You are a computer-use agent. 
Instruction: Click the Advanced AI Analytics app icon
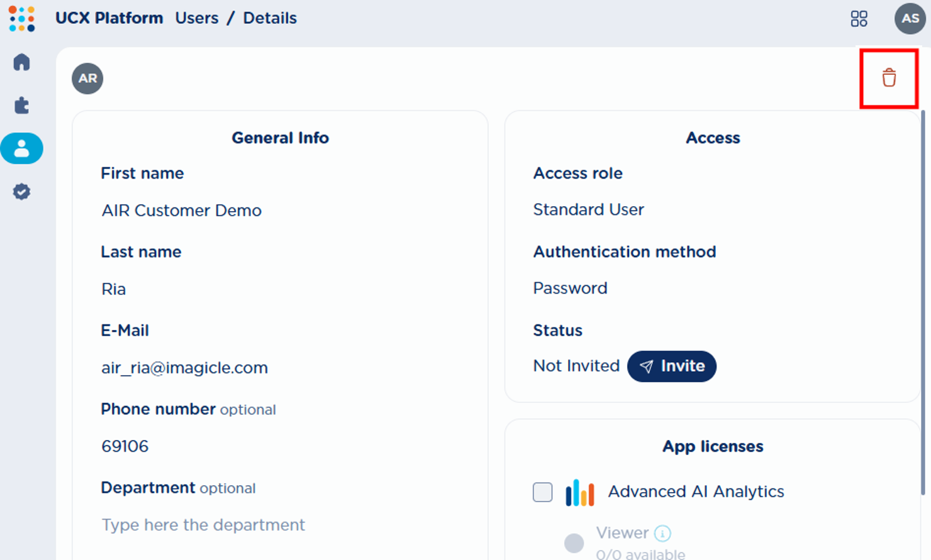tap(579, 492)
